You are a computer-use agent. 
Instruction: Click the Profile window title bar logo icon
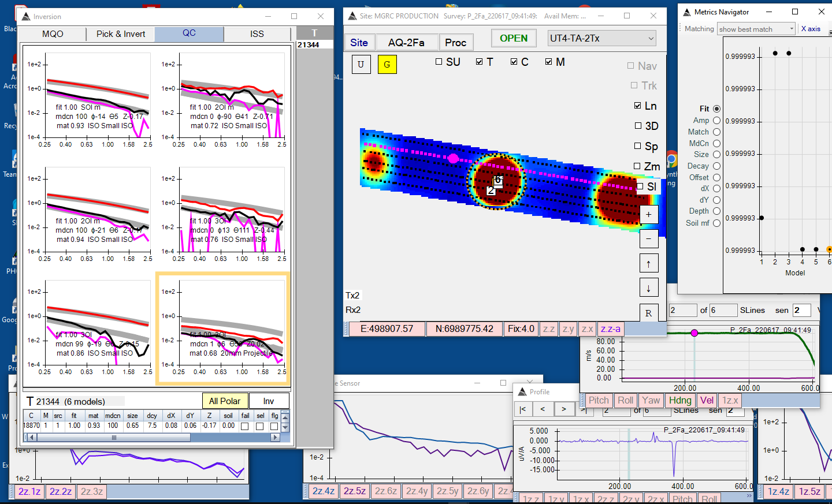(x=522, y=391)
